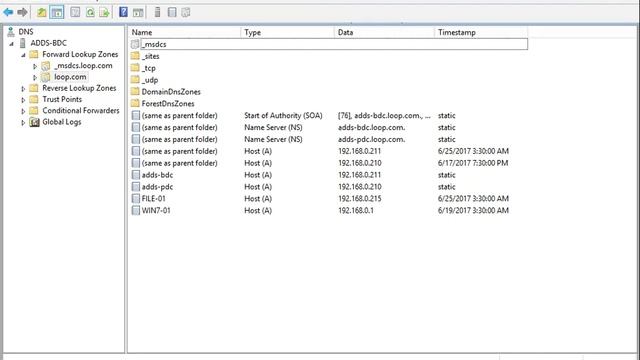Sort by the Timestamp column header
The height and width of the screenshot is (360, 640).
point(481,32)
